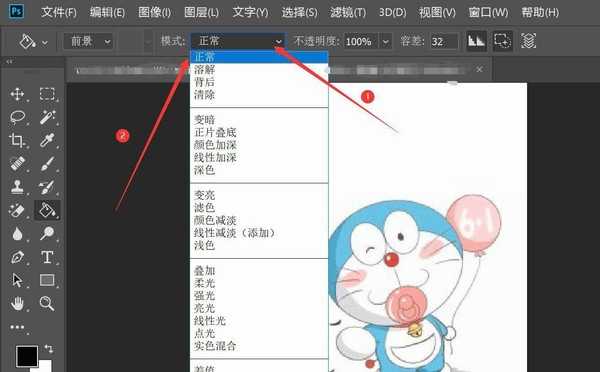Select the Healing Brush tool
The image size is (600, 372).
[17, 164]
